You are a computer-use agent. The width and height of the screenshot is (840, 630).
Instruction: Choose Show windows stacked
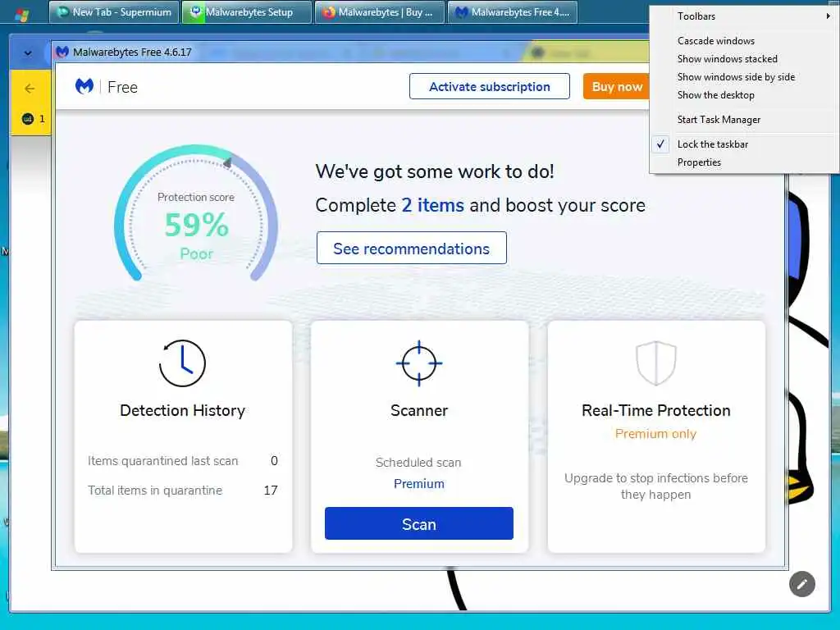(743, 59)
